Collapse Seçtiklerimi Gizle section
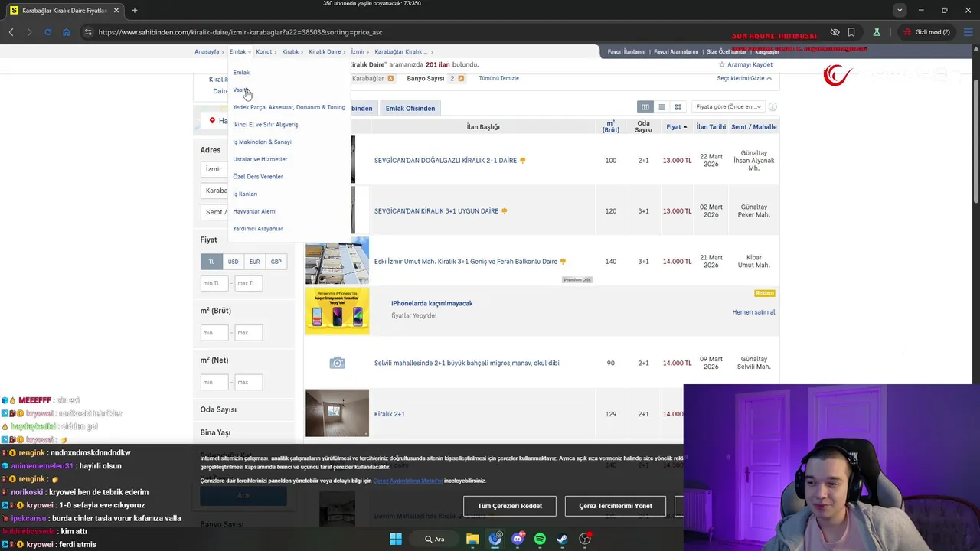Screen dimensions: 980x551 (x=744, y=79)
